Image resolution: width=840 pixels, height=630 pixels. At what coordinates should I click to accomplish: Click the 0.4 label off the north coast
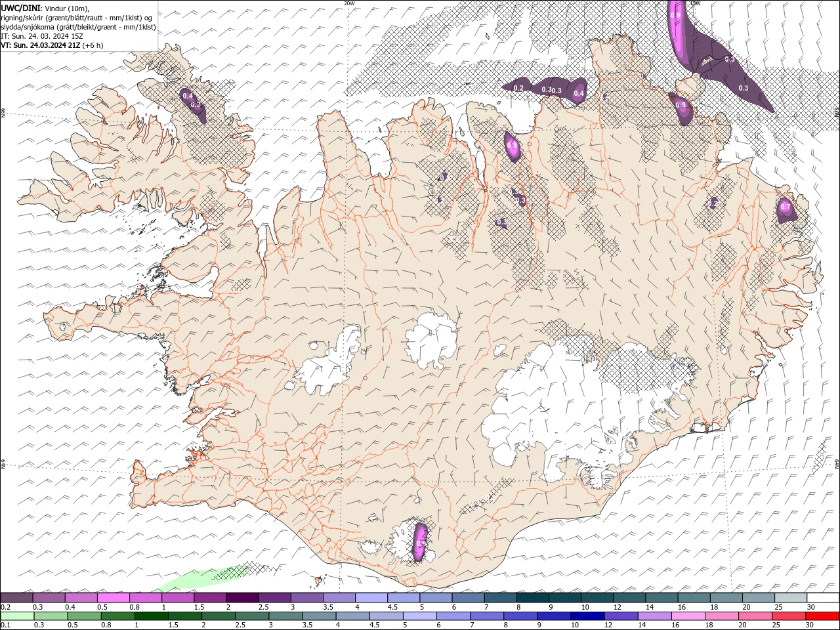[579, 93]
